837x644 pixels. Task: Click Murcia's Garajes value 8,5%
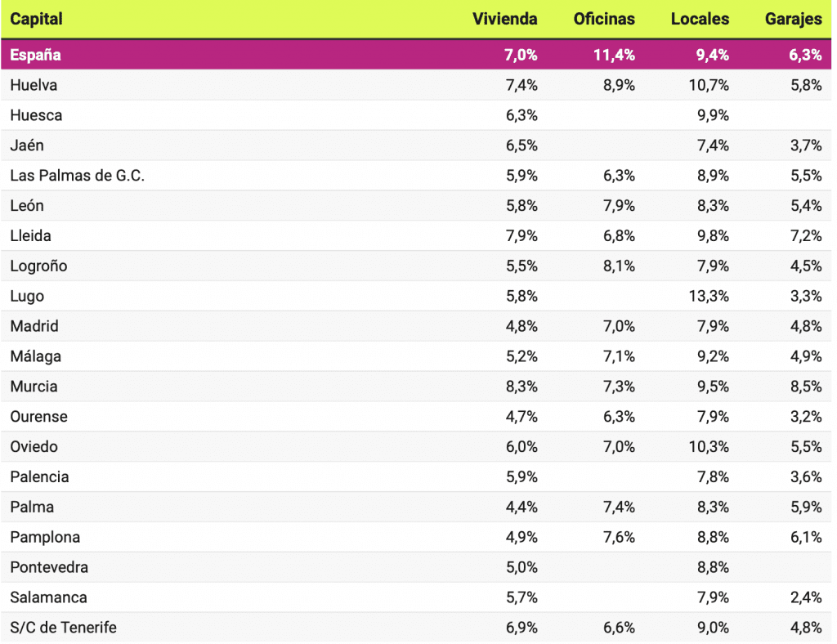[x=806, y=387]
